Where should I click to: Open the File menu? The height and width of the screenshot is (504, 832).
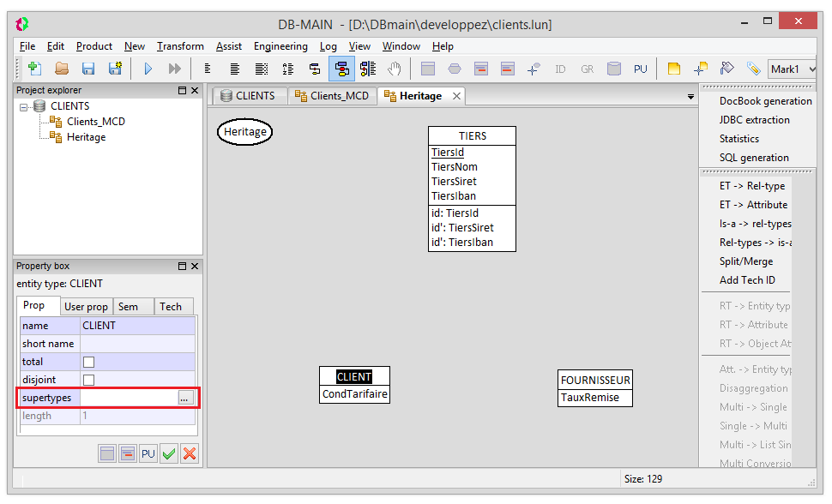click(x=27, y=46)
